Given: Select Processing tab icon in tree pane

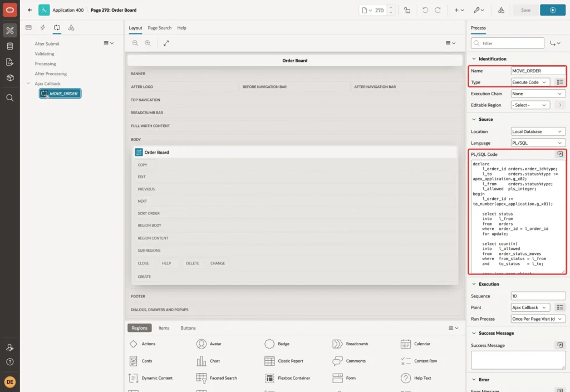Looking at the screenshot, I should click(x=57, y=28).
